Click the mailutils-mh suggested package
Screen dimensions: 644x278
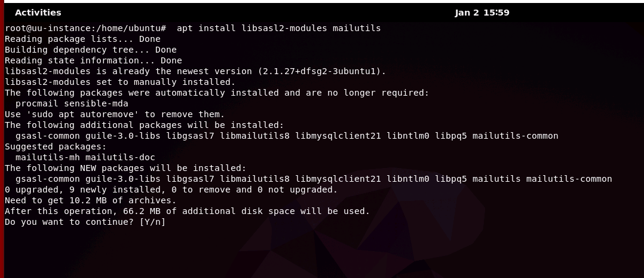pyautogui.click(x=48, y=157)
